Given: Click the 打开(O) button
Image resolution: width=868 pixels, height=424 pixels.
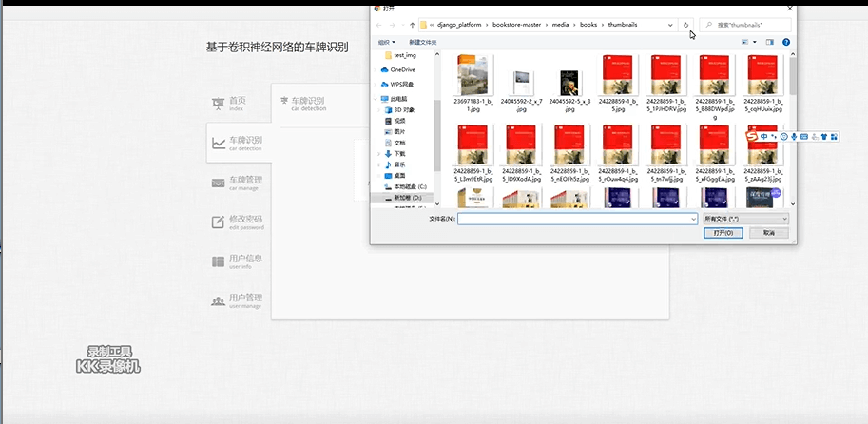Looking at the screenshot, I should (723, 233).
